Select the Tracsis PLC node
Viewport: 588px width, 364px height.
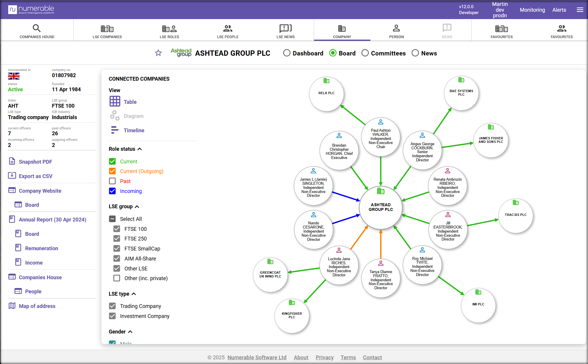click(516, 216)
